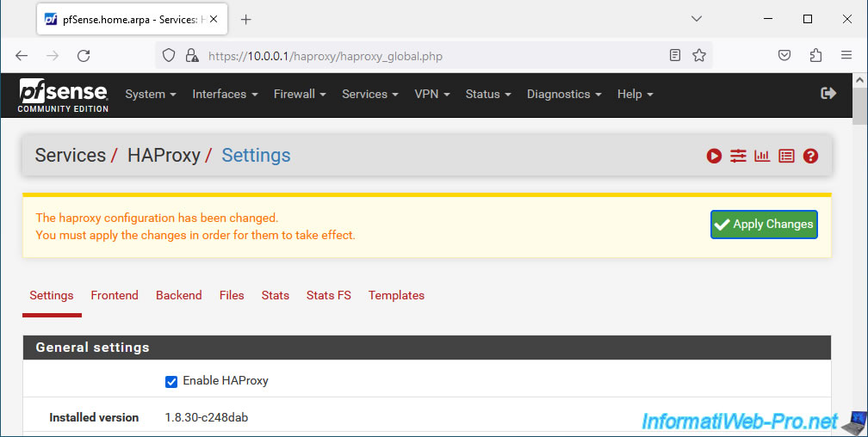The width and height of the screenshot is (868, 437).
Task: Expand the Status menu
Action: [488, 94]
